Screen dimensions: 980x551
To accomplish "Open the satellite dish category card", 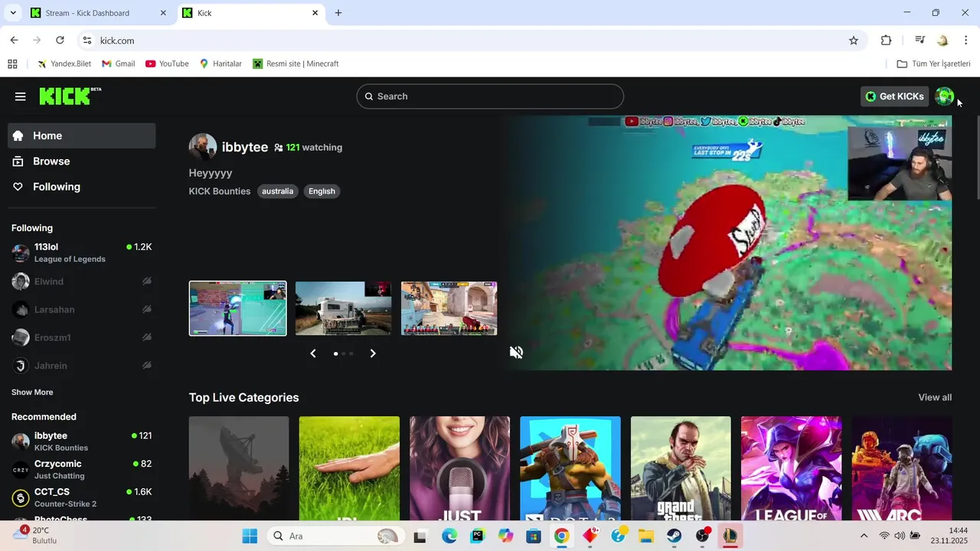I will 239,468.
